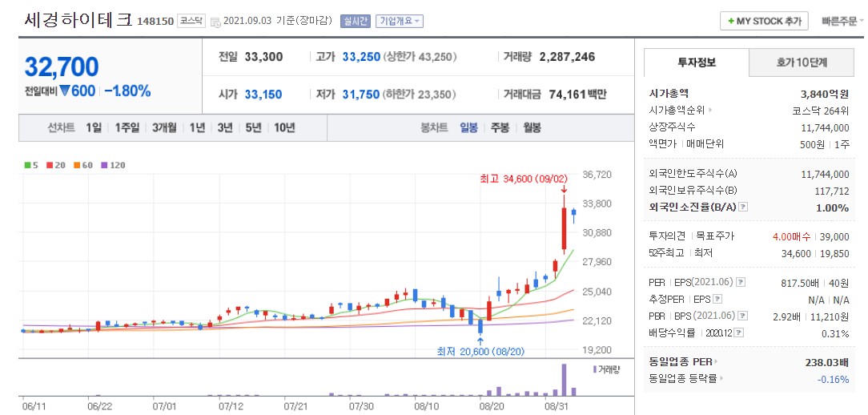Click the 시가 33,150 value
The height and width of the screenshot is (415, 868).
263,95
